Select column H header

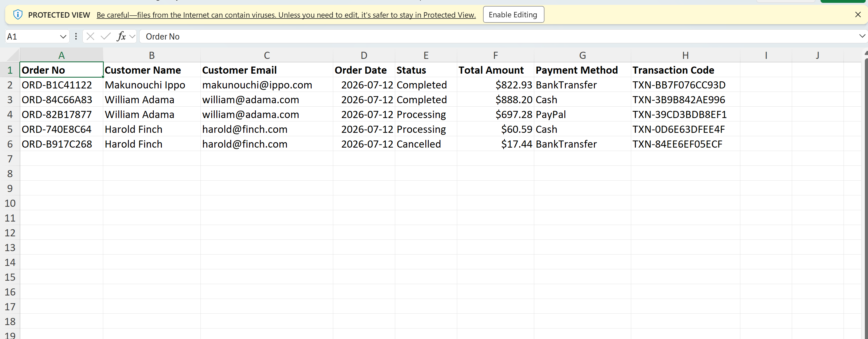(685, 55)
